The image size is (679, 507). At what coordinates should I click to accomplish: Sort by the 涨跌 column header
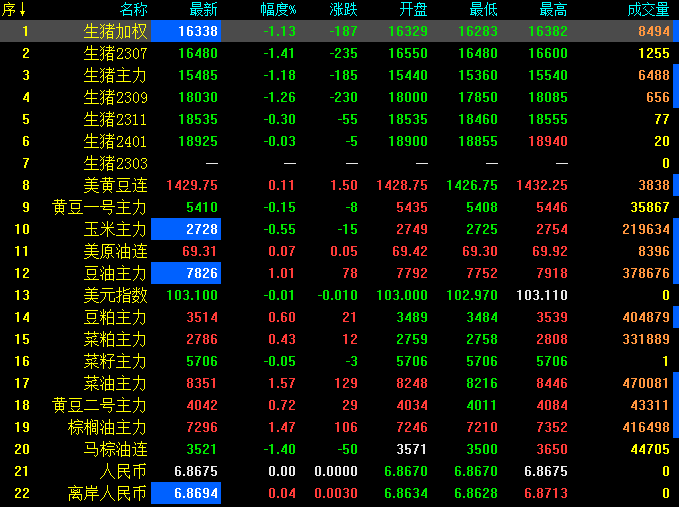tap(343, 10)
